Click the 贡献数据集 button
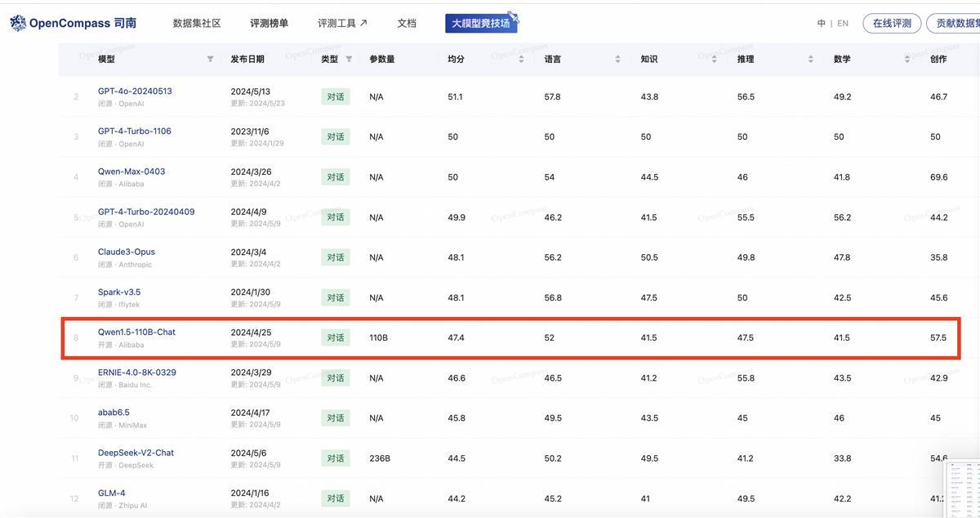This screenshot has height=518, width=980. click(x=953, y=24)
